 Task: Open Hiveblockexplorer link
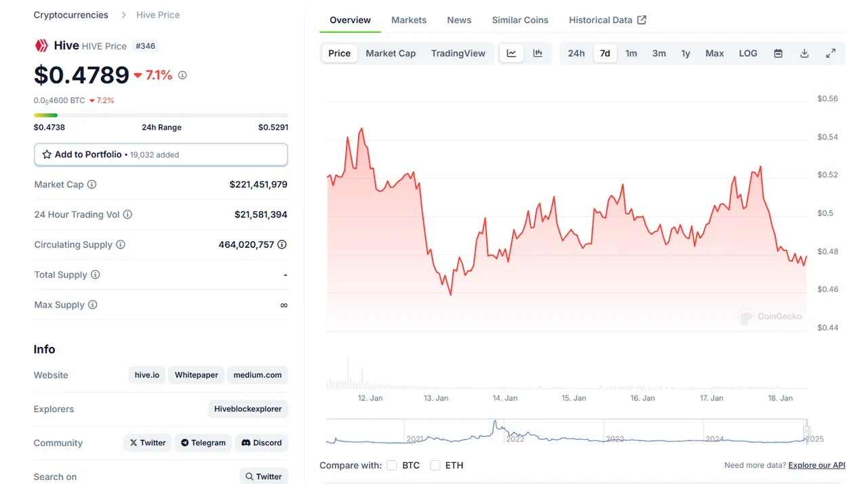[248, 409]
